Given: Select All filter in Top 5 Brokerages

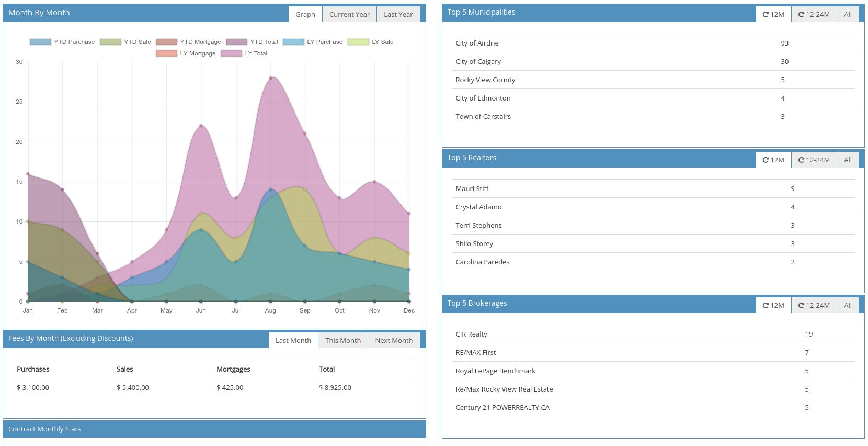Looking at the screenshot, I should (x=848, y=305).
